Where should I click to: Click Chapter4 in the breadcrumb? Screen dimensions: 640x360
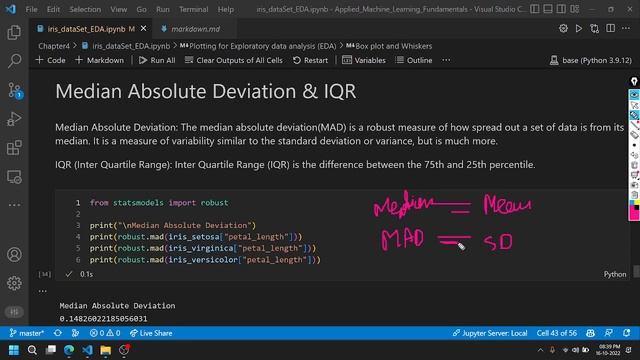(x=54, y=46)
